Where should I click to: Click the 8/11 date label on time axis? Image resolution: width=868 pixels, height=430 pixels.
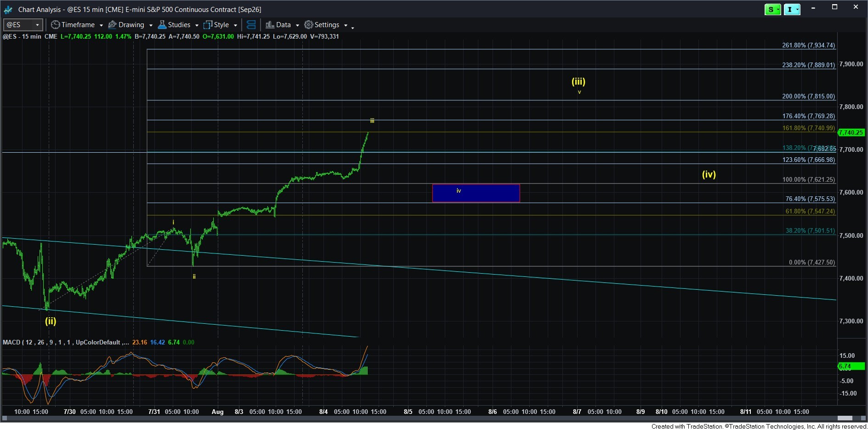746,412
